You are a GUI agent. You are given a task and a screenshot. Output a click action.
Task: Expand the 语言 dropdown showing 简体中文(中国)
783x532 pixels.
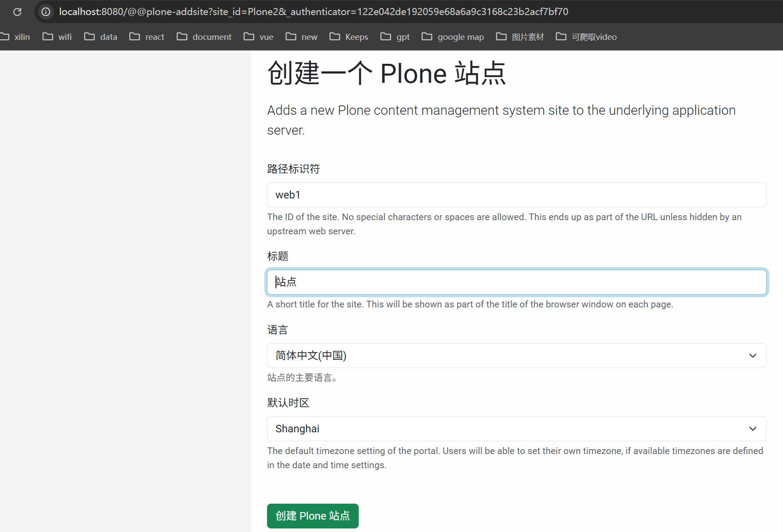(x=516, y=356)
